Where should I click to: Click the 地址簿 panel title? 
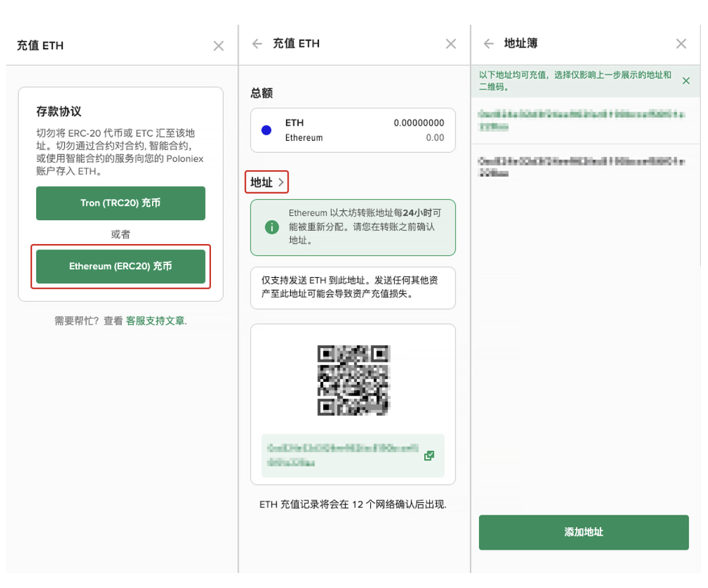click(x=520, y=43)
